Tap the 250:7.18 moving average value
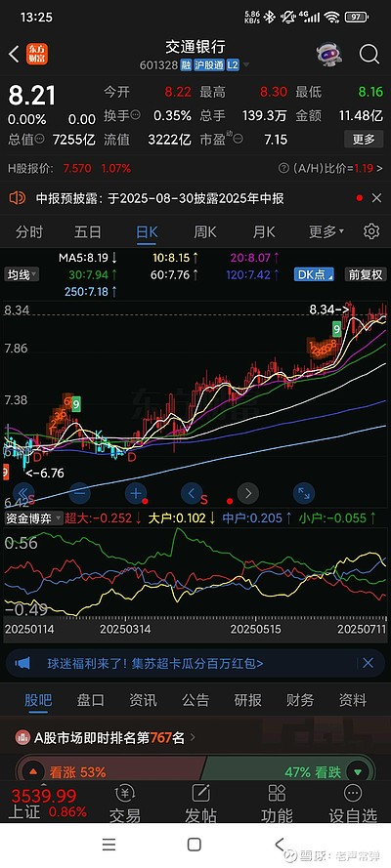This screenshot has width=391, height=868. click(x=91, y=292)
